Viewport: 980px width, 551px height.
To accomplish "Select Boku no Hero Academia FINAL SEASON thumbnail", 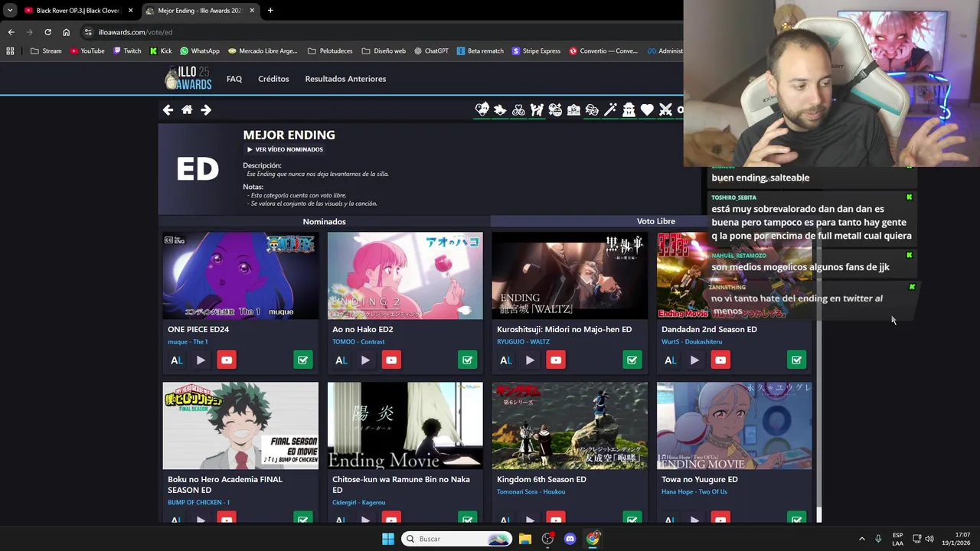I will click(240, 425).
